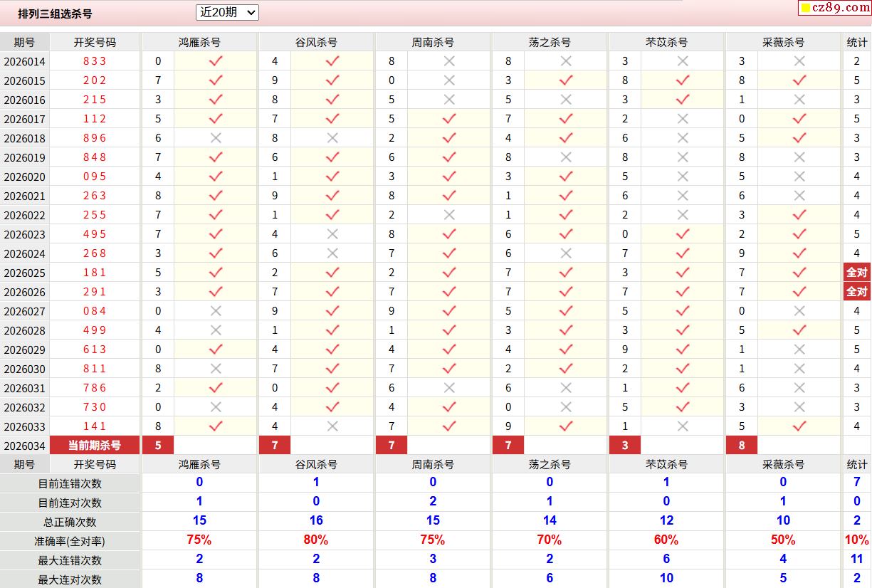
Task: Click 鸿雁杀号 checkmark in row 2026014
Action: coord(216,61)
